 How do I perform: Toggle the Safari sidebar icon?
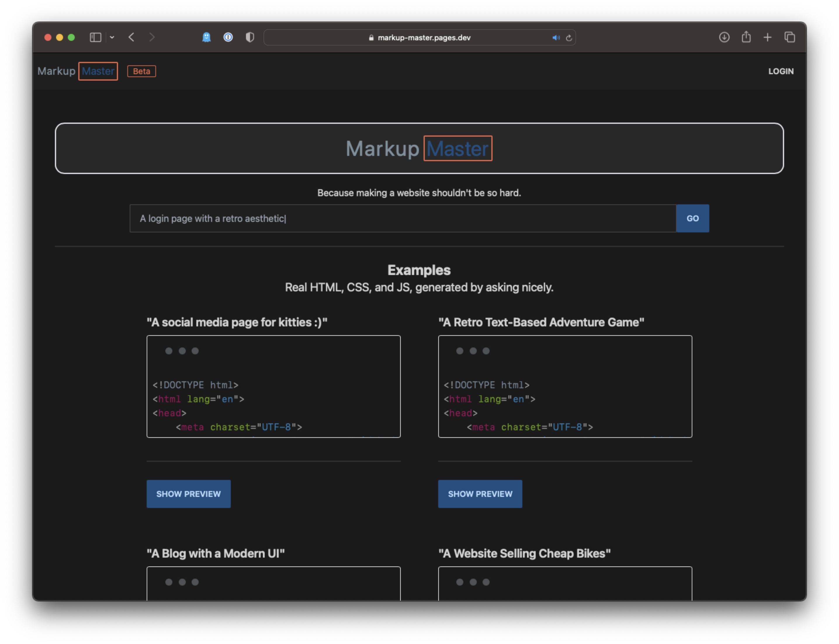coord(95,37)
